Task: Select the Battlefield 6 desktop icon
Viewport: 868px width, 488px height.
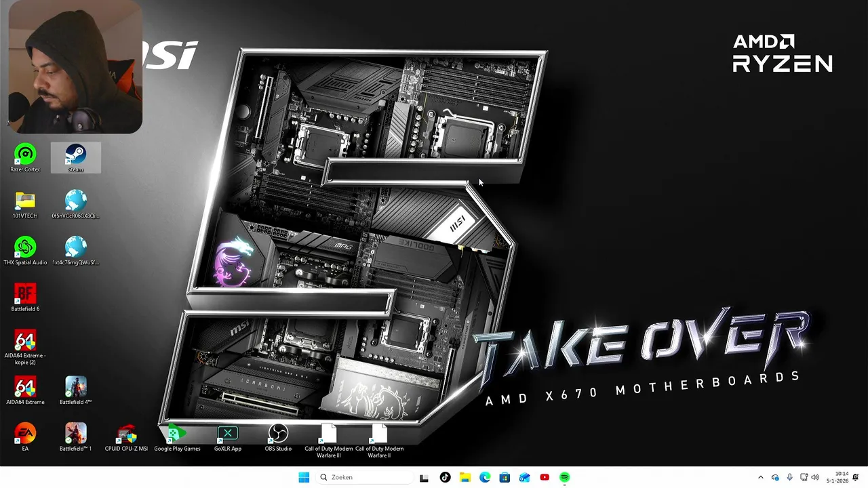Action: coord(25,298)
